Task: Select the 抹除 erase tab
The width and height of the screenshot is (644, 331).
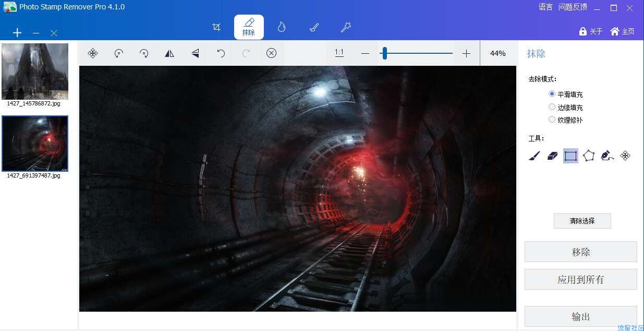Action: [x=249, y=27]
